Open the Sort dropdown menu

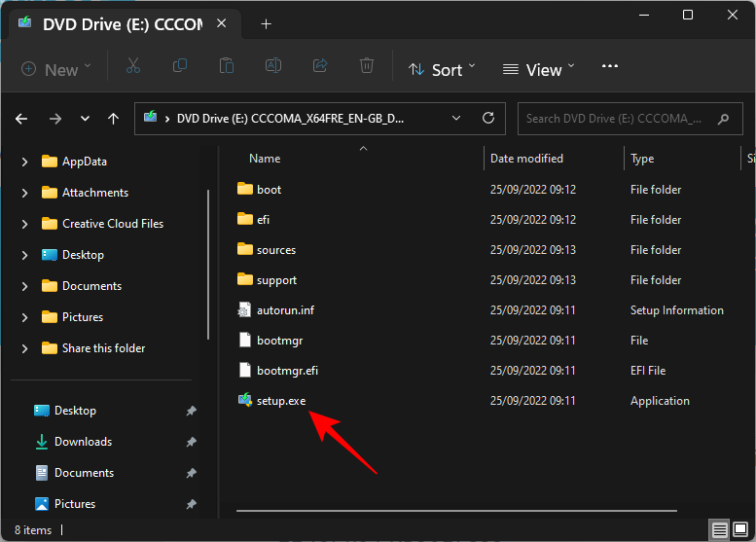coord(442,70)
